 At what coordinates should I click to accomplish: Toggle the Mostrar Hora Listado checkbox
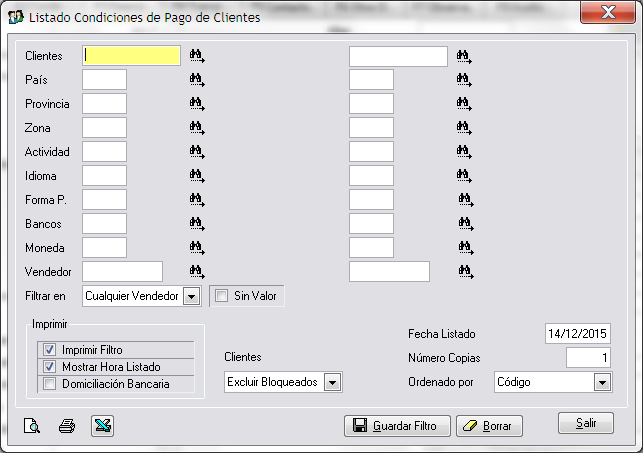click(49, 367)
